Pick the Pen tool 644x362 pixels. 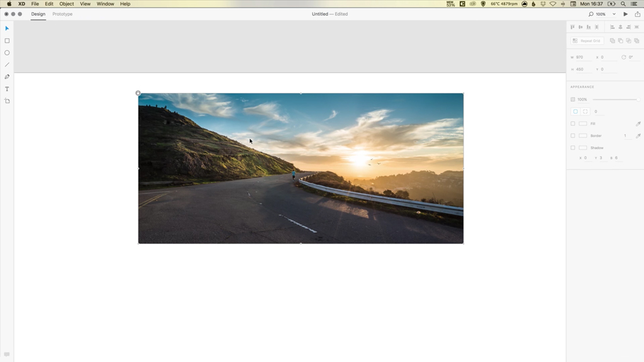(7, 77)
